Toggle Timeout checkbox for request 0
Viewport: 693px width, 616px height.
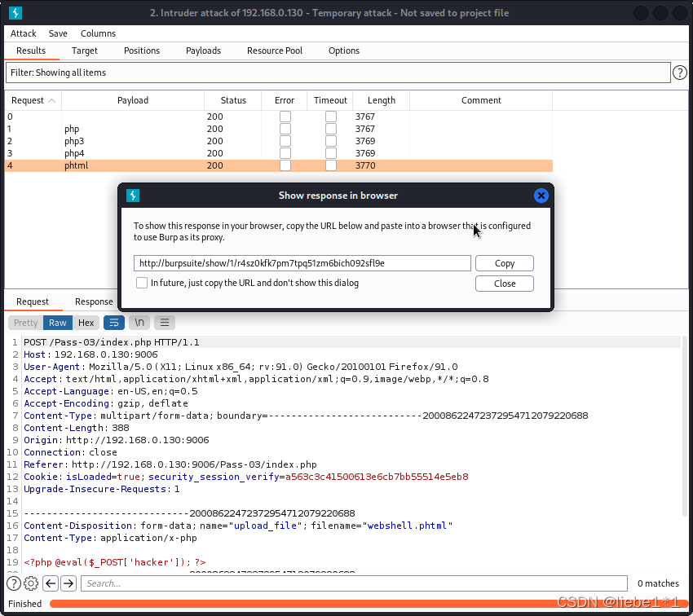click(x=330, y=117)
